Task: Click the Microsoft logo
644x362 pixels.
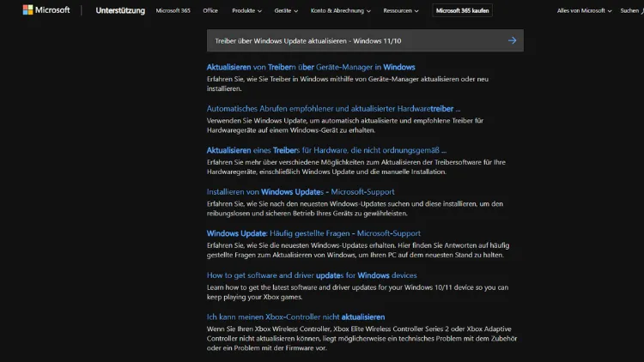Action: [x=46, y=9]
